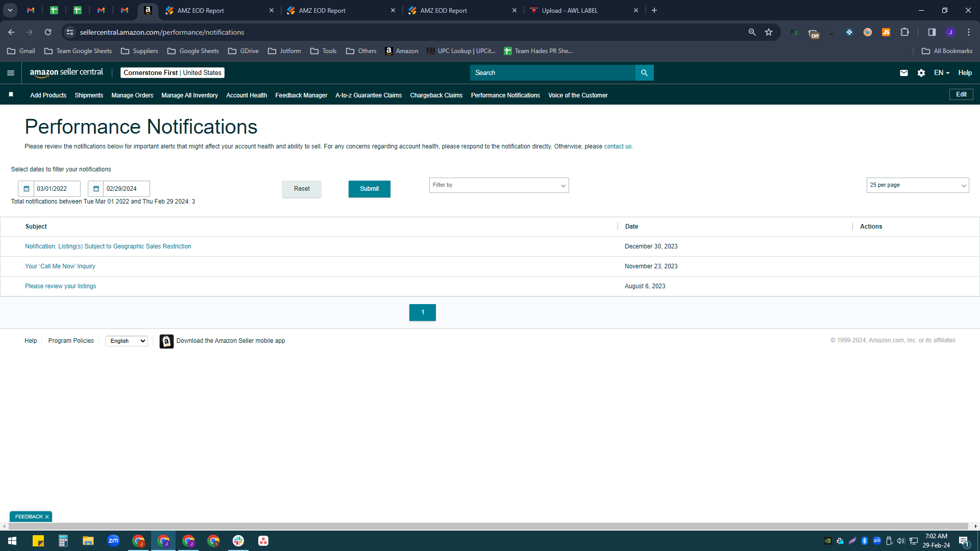Click the start date field 03/01/2022
The image size is (980, 551).
[x=57, y=189]
